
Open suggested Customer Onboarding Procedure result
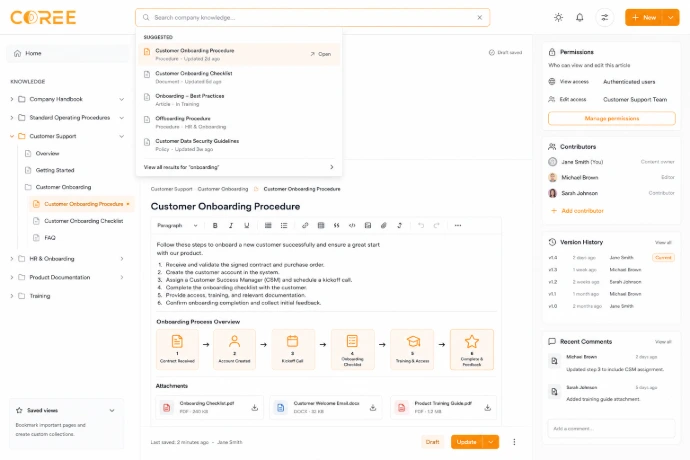(239, 54)
